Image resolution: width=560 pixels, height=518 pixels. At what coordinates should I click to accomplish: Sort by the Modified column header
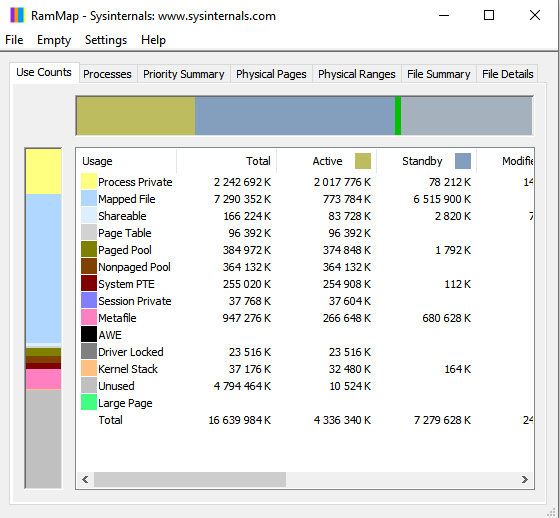(505, 161)
